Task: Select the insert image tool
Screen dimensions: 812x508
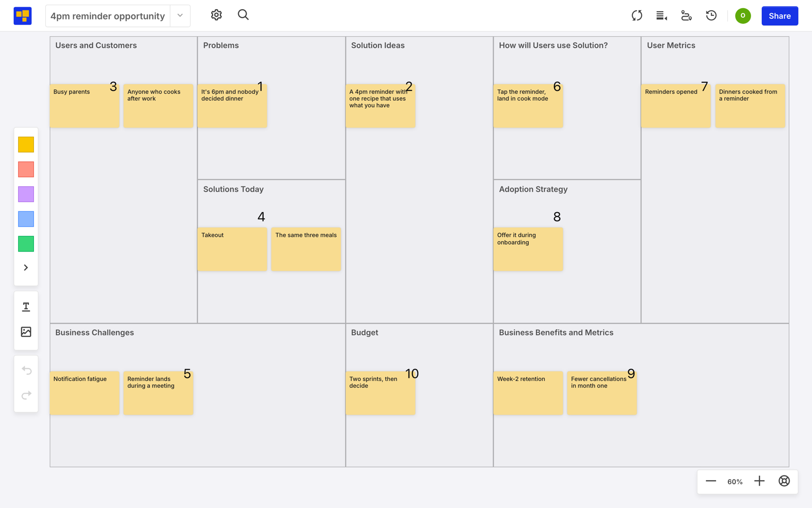Action: (26, 332)
